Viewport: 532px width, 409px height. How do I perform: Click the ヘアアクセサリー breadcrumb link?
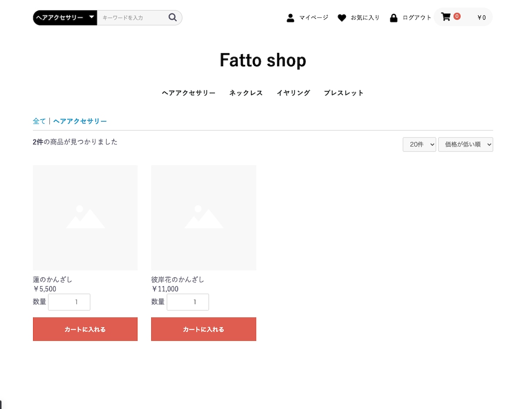(x=80, y=121)
